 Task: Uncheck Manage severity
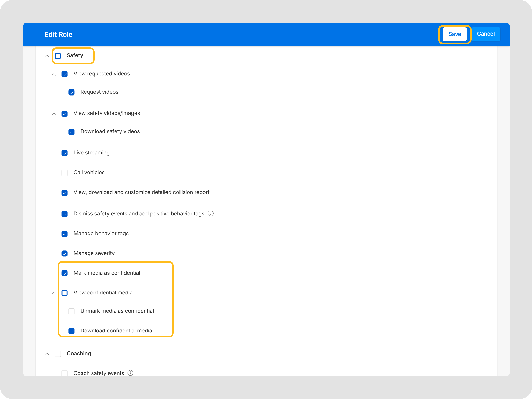point(64,253)
